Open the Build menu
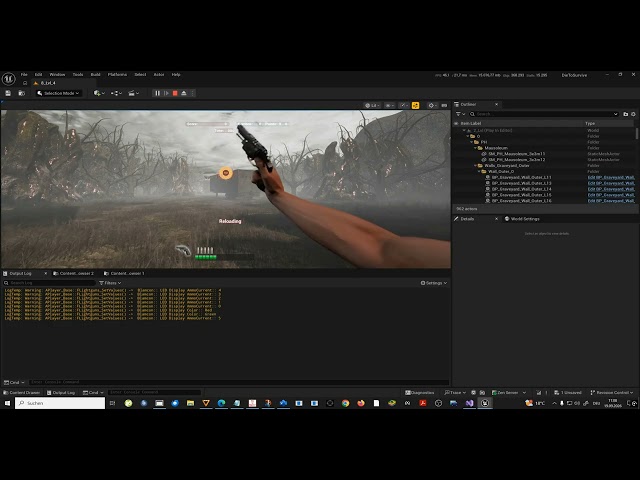This screenshot has width=640, height=480. [x=96, y=75]
